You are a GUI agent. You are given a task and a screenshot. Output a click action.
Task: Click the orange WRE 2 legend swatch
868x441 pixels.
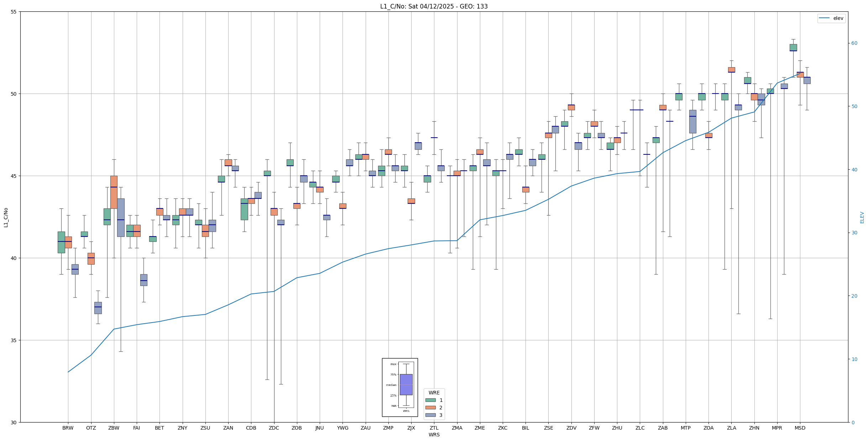pos(430,408)
